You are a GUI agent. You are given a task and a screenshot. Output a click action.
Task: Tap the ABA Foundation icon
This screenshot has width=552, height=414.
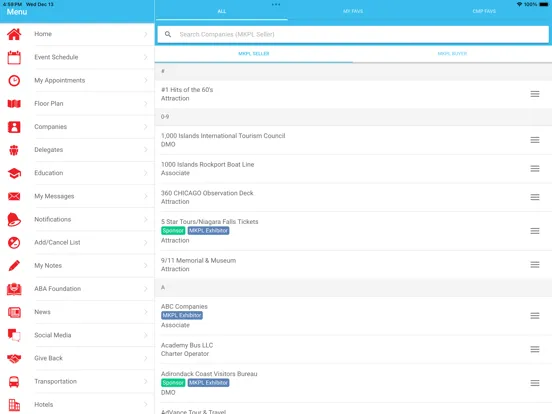click(14, 289)
